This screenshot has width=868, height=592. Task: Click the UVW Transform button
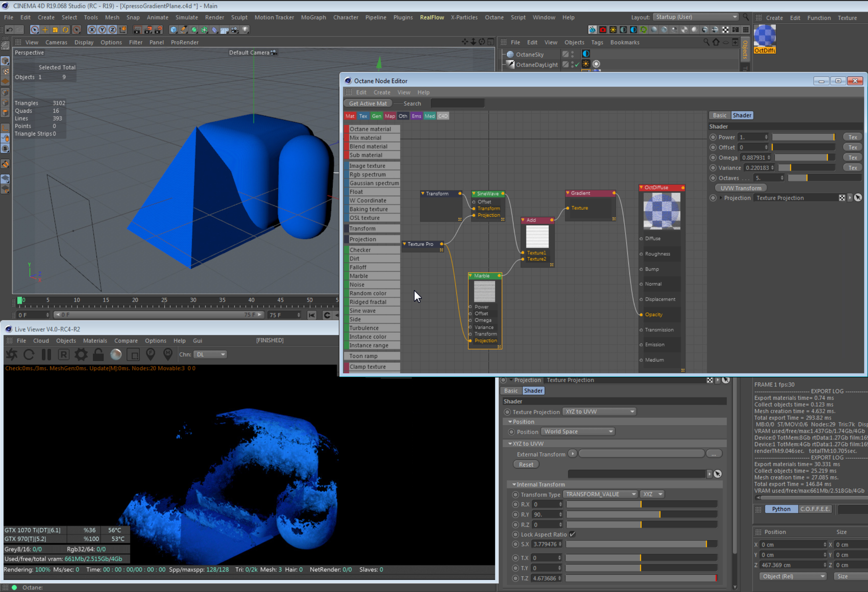tap(741, 188)
